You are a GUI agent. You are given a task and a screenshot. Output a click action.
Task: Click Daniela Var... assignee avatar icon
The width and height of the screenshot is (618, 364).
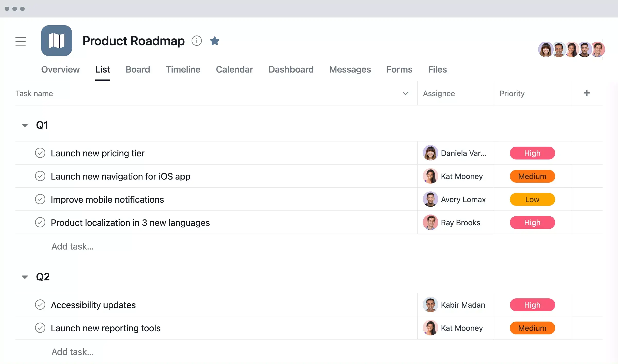(x=429, y=153)
